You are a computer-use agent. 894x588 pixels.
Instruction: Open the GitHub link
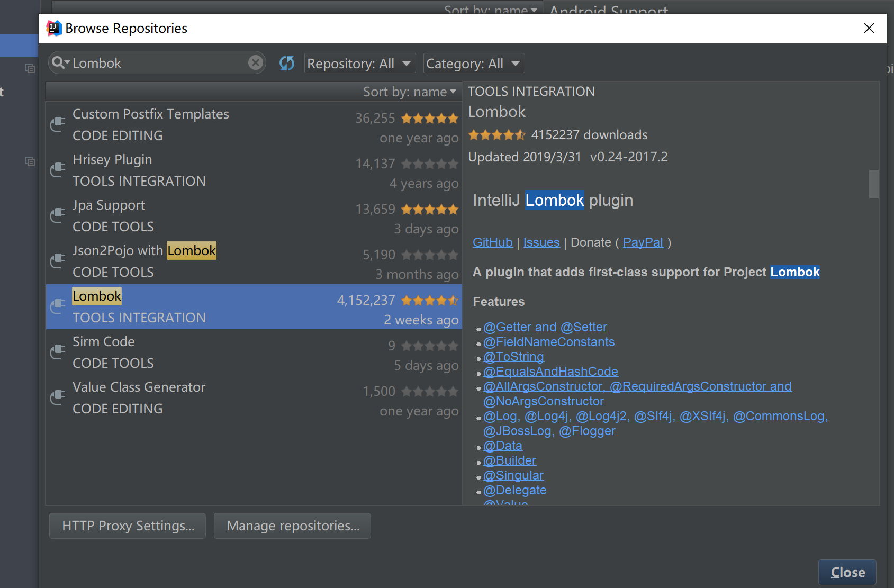tap(493, 242)
